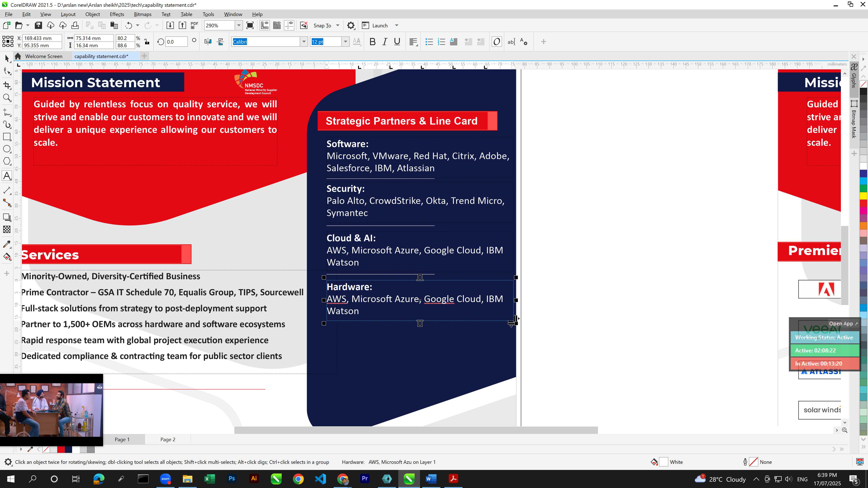Toggle Show rulers button
The height and width of the screenshot is (488, 868).
pos(264,25)
